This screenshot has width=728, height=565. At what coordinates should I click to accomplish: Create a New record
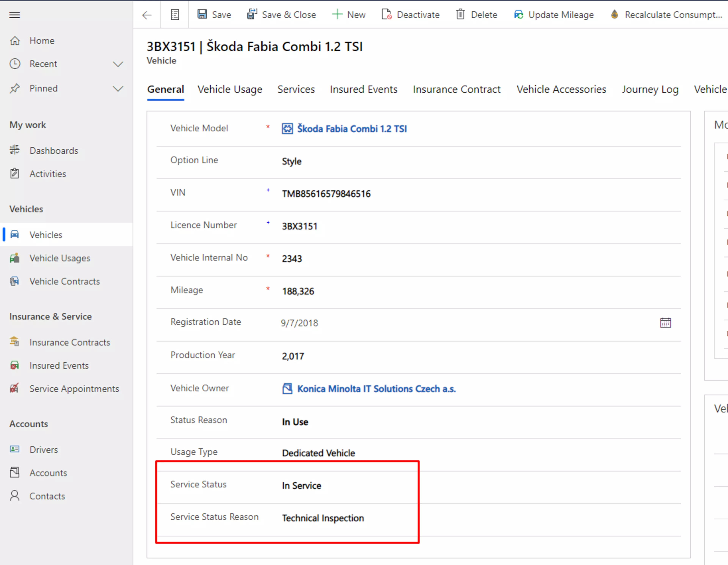(x=349, y=15)
